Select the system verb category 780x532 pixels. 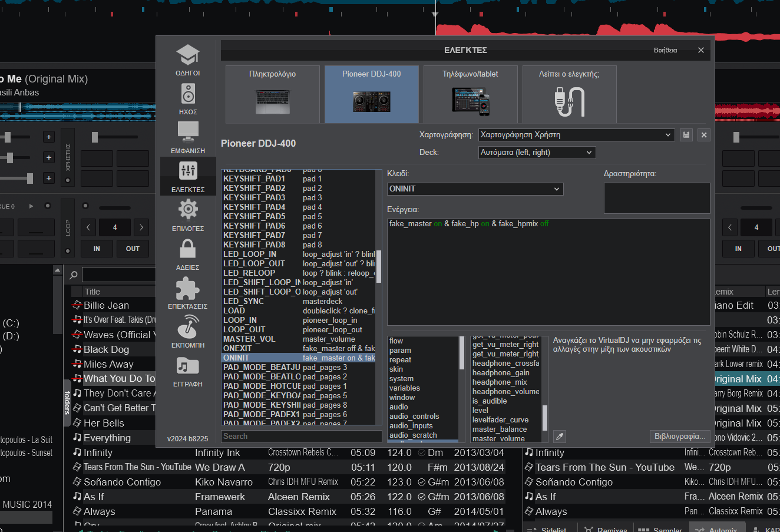424,379
